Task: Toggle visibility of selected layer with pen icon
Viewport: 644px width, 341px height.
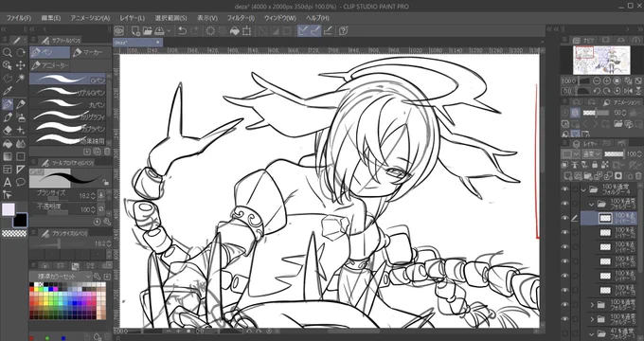Action: pos(565,218)
